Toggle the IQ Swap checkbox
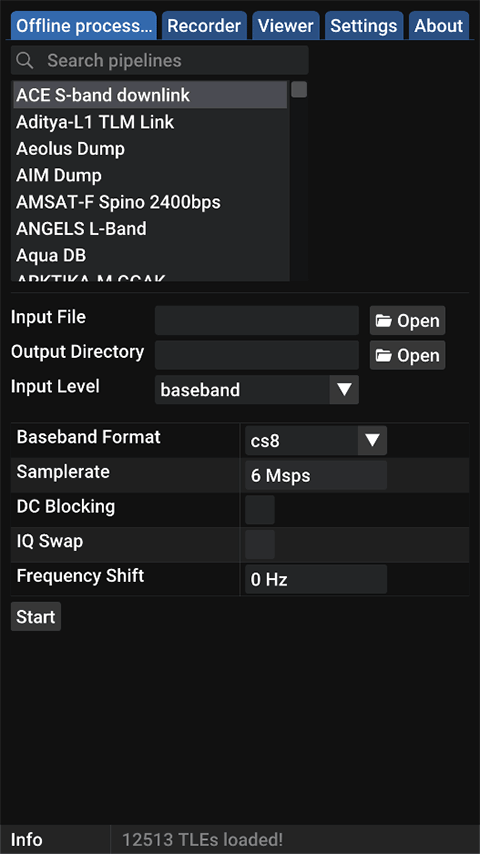480x854 pixels. coord(260,545)
